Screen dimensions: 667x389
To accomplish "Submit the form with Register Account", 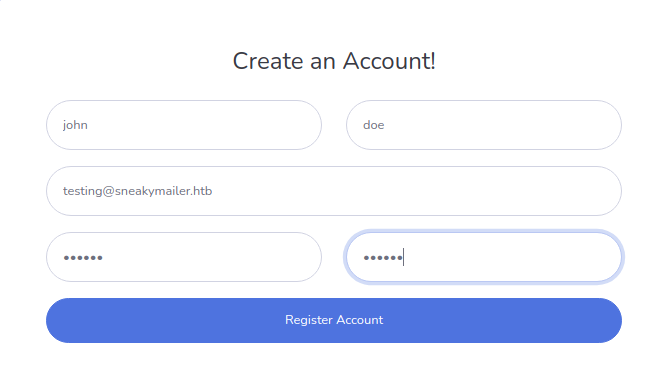I will 334,320.
